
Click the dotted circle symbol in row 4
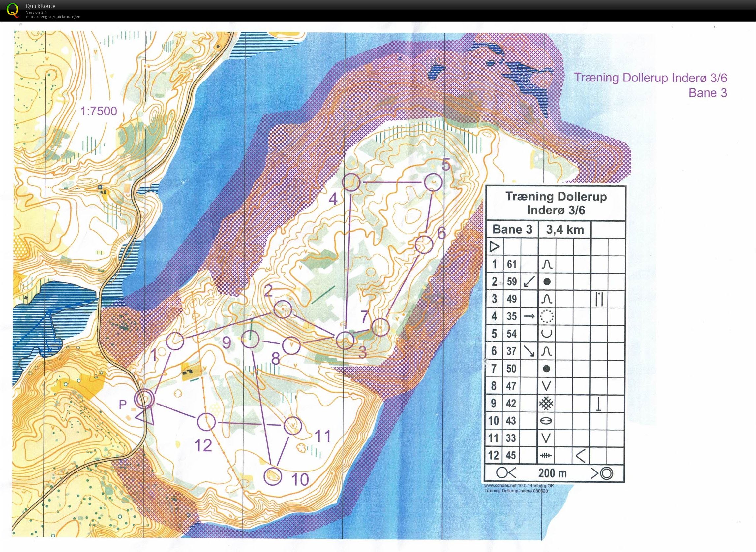coord(547,316)
